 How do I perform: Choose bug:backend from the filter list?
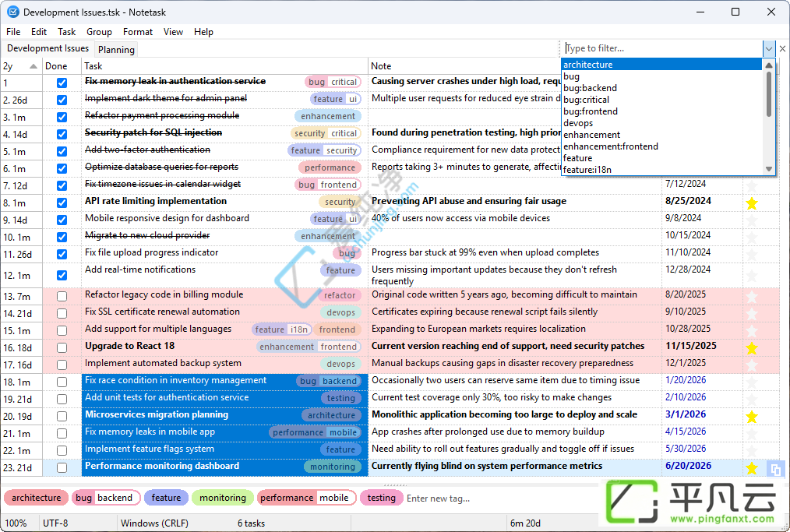[661, 88]
